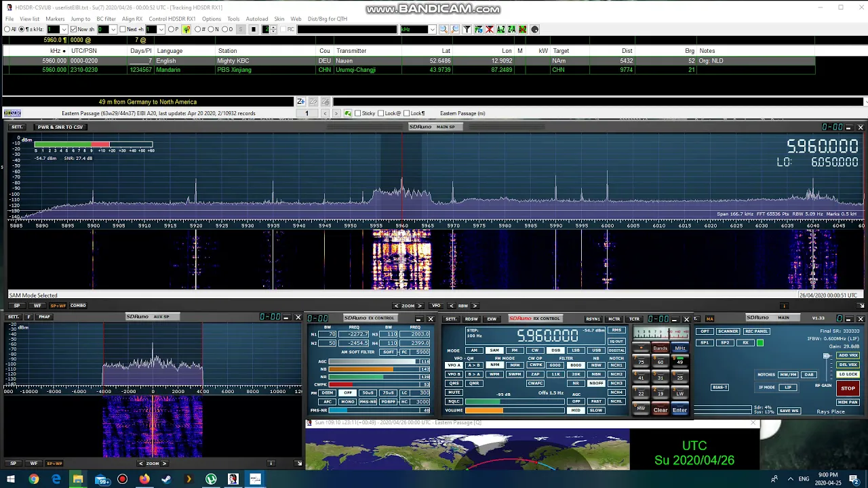Open the 'Next +h' hours dropdown
Screen dimensions: 868x488
click(x=161, y=30)
